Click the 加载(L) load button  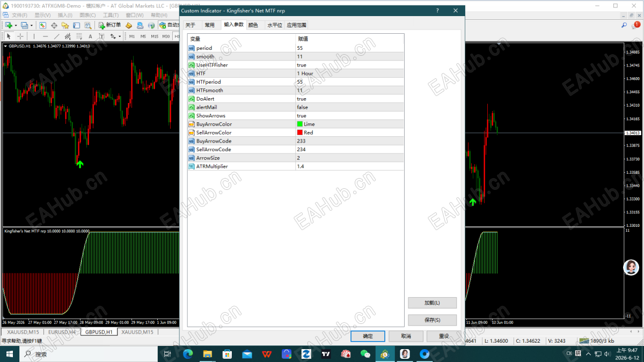[432, 303]
